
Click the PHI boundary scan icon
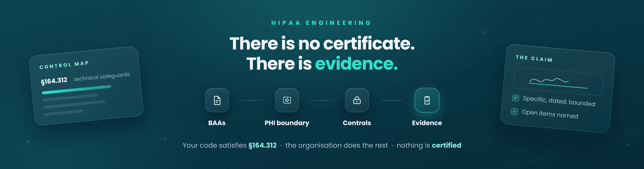point(287,100)
